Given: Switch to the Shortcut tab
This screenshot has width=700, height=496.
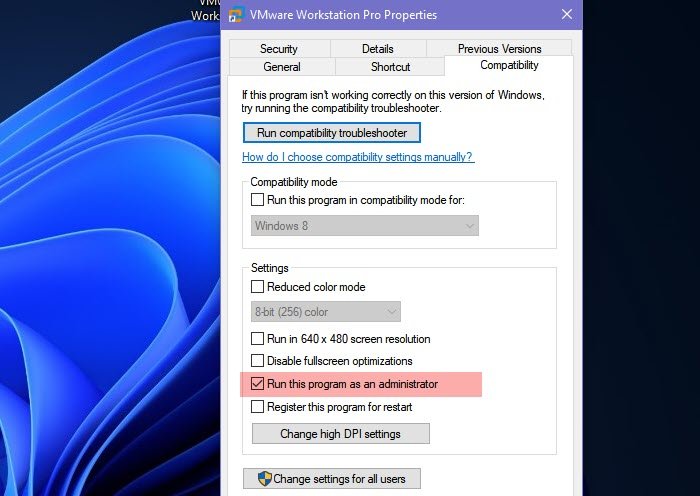Looking at the screenshot, I should pyautogui.click(x=390, y=67).
